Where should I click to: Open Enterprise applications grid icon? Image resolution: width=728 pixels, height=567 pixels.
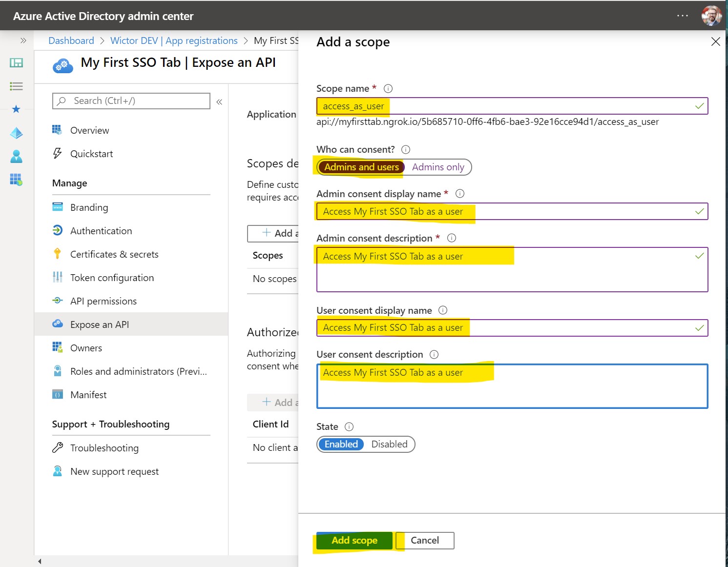[x=16, y=180]
